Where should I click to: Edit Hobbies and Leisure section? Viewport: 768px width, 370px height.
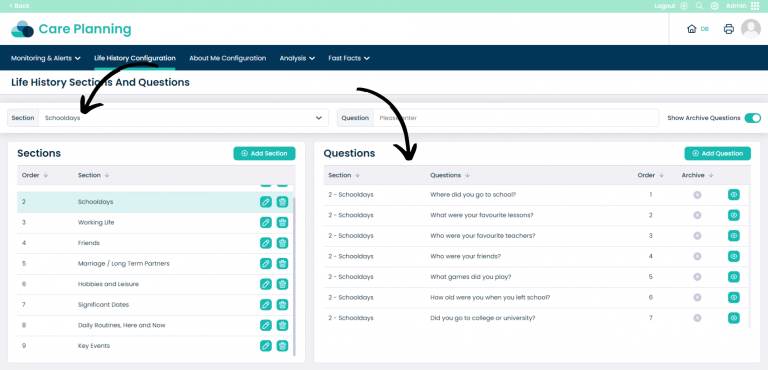point(265,284)
